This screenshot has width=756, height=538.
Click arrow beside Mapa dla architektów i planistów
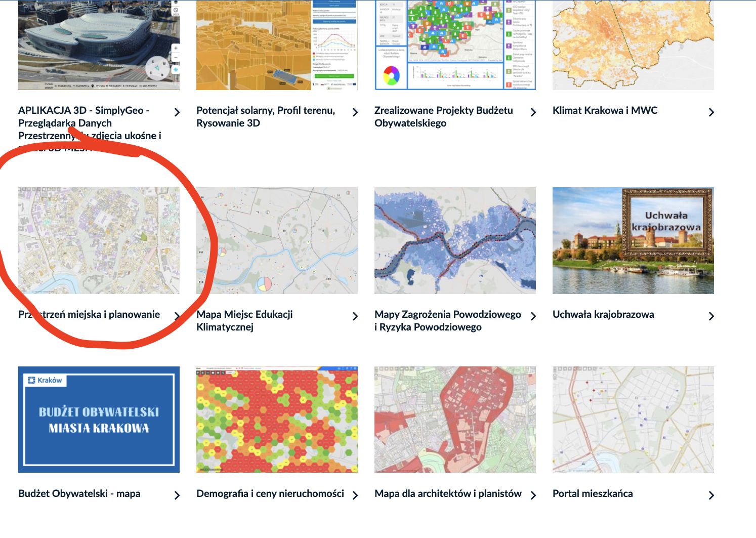click(x=533, y=495)
